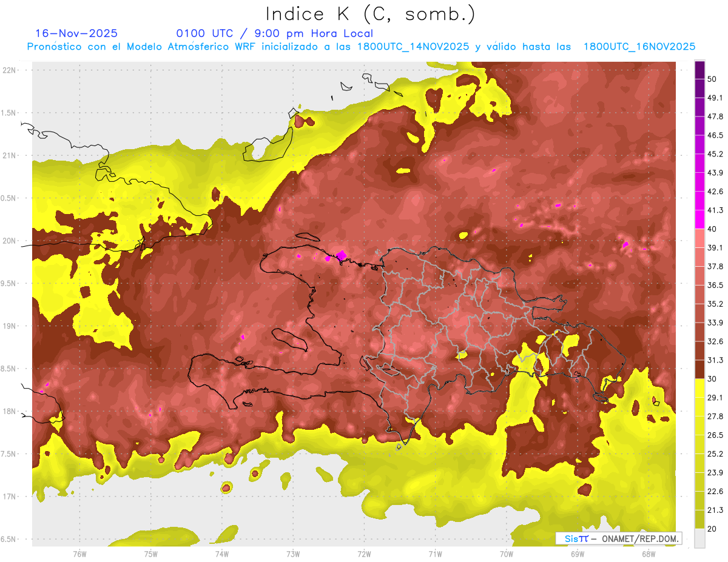Click the '69W' longitude axis label
The width and height of the screenshot is (728, 562).
[x=577, y=554]
